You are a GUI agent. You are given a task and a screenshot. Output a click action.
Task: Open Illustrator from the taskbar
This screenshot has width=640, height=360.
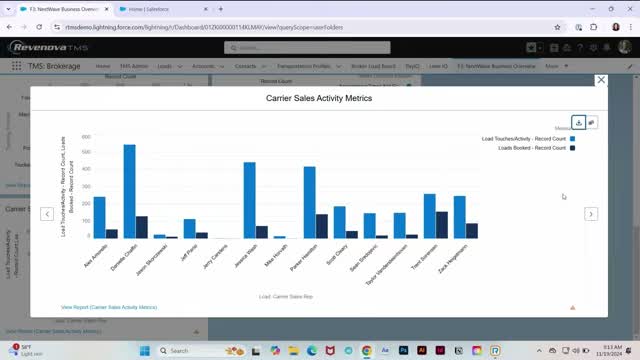[x=422, y=351]
